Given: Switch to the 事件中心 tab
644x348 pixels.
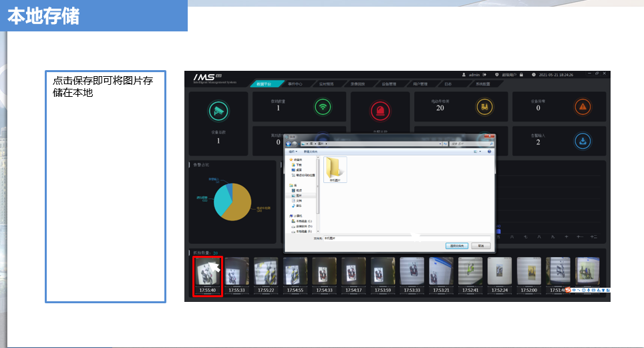Looking at the screenshot, I should 295,84.
